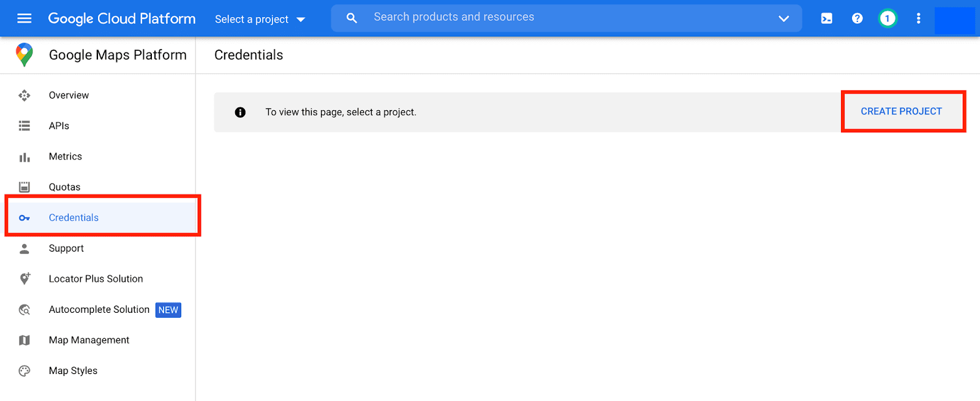Click the Autocomplete Solution icon
This screenshot has height=401, width=980.
coord(24,310)
